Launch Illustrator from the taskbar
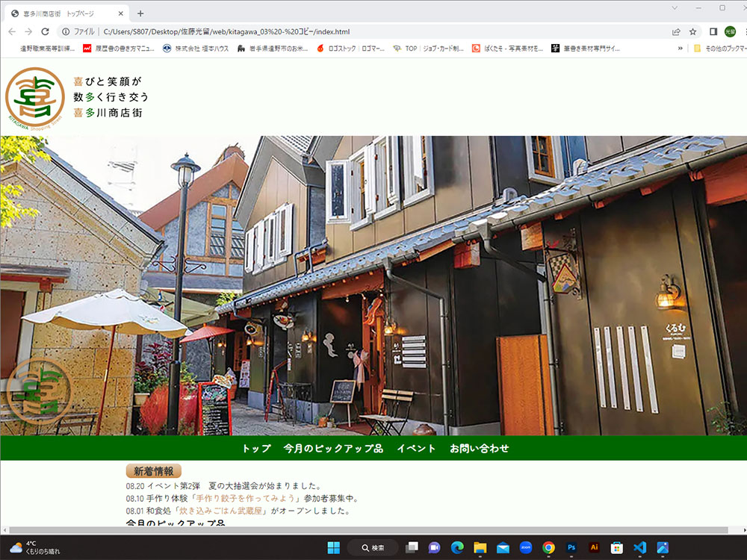This screenshot has height=560, width=747. click(x=595, y=547)
